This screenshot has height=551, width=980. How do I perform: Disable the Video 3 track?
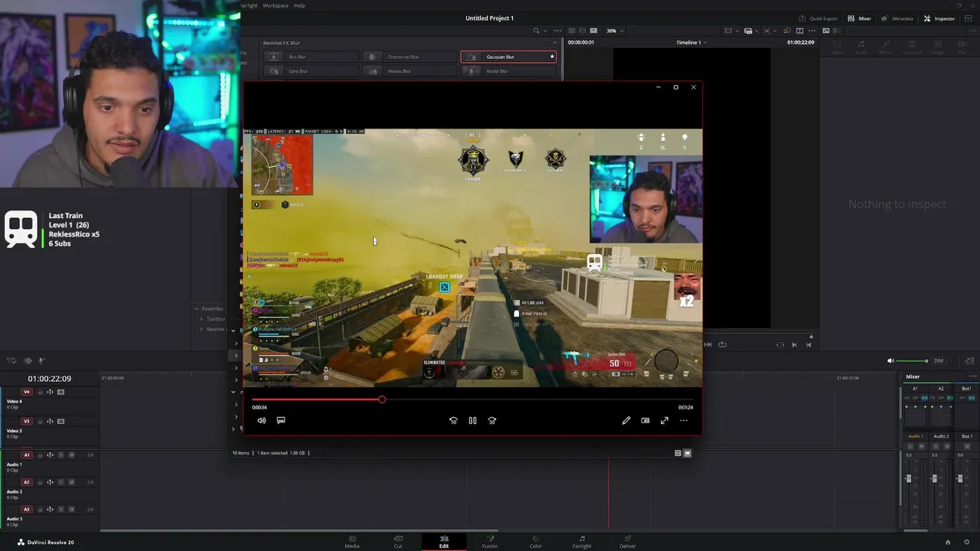pyautogui.click(x=61, y=421)
